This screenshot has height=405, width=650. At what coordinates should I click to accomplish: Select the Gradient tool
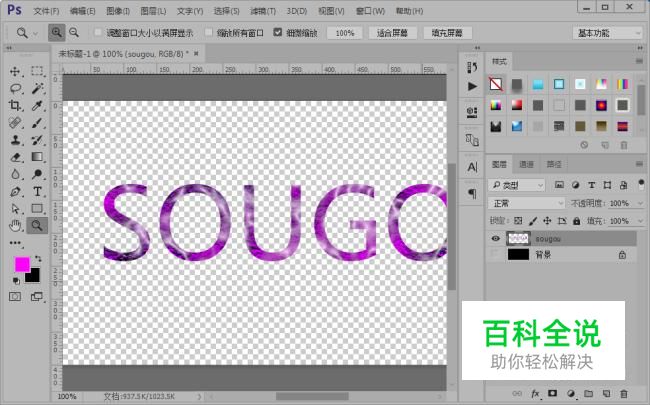[x=37, y=157]
